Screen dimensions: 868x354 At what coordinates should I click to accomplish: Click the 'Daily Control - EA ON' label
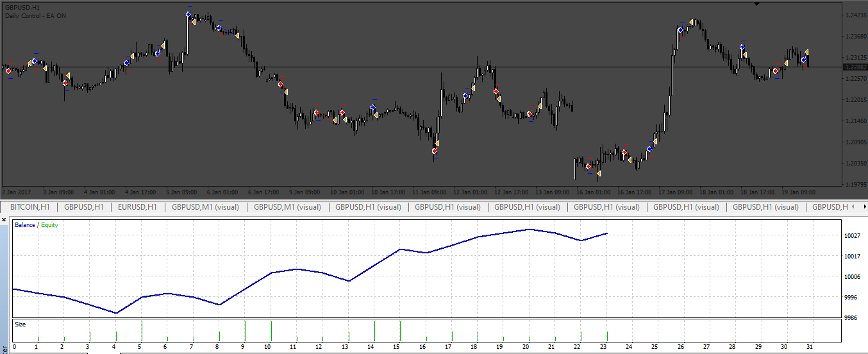[x=35, y=15]
